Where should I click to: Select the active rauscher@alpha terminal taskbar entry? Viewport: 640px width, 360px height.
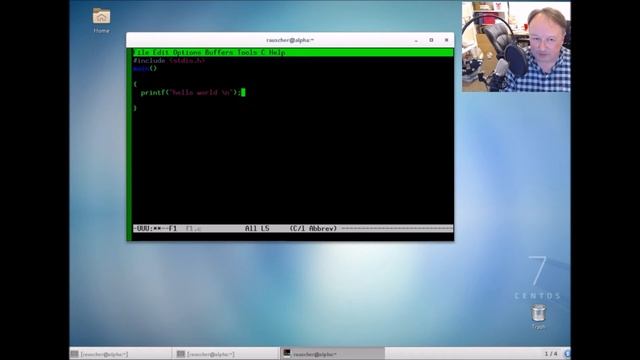(x=332, y=353)
